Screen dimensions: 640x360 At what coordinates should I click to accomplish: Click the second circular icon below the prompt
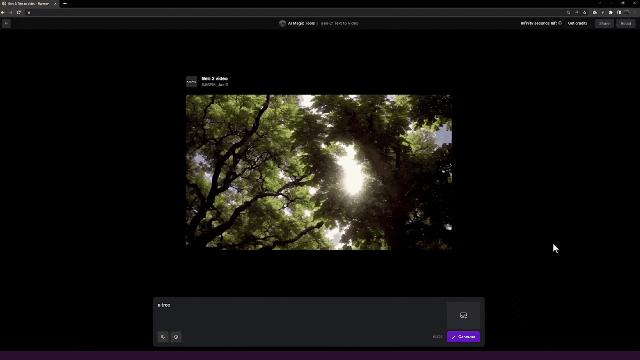click(x=176, y=337)
